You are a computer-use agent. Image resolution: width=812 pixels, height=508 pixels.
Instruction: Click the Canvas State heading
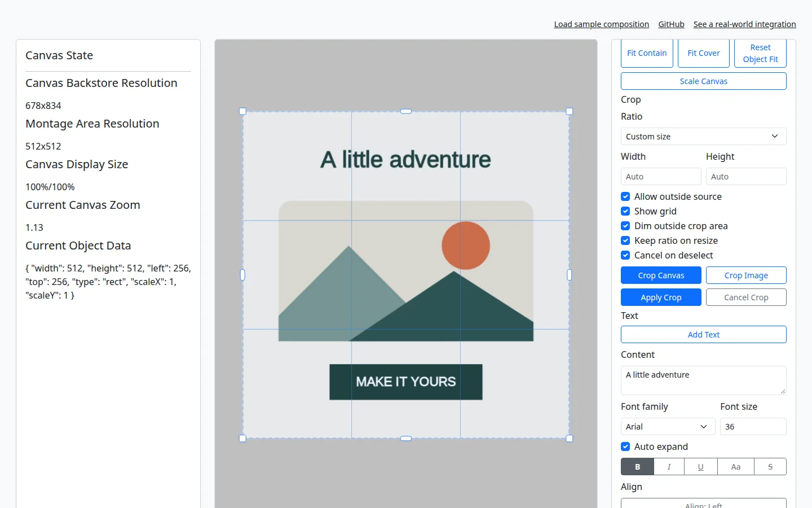[59, 55]
